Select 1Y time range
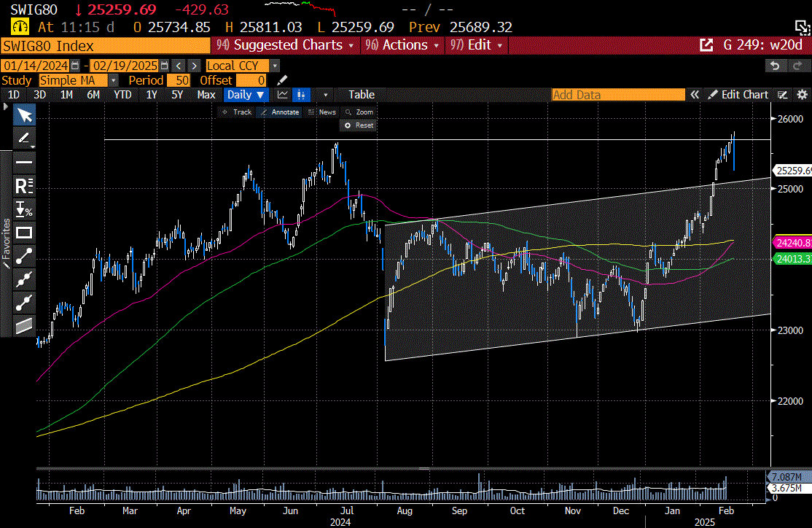The height and width of the screenshot is (528, 812). point(151,95)
